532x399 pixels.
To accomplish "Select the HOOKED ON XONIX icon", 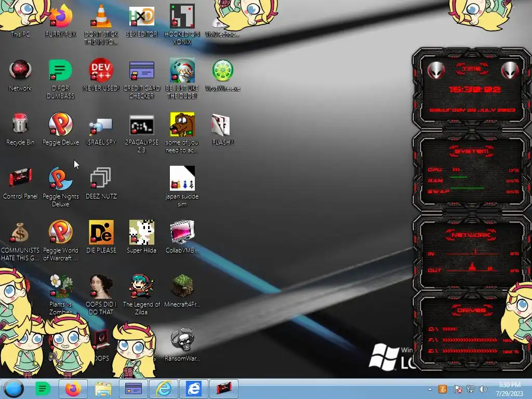I will pos(182,24).
